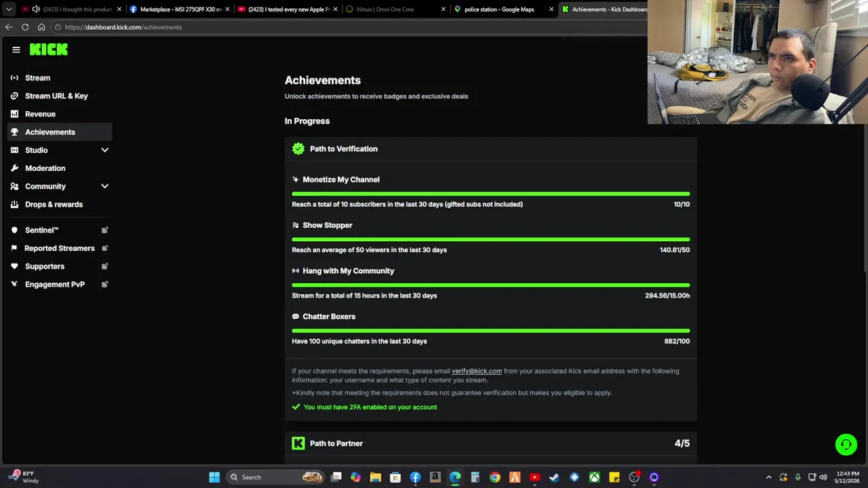Click the '4/5' partner progress count
868x488 pixels.
click(x=682, y=443)
